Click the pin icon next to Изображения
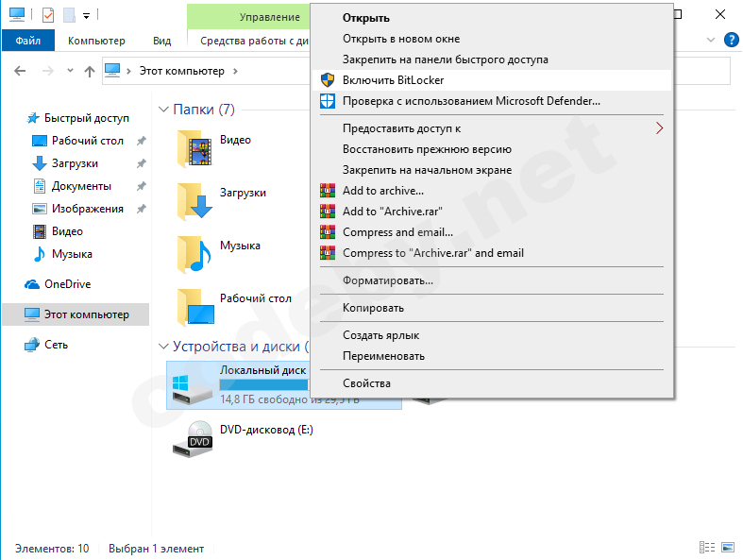743x560 pixels. tap(142, 209)
